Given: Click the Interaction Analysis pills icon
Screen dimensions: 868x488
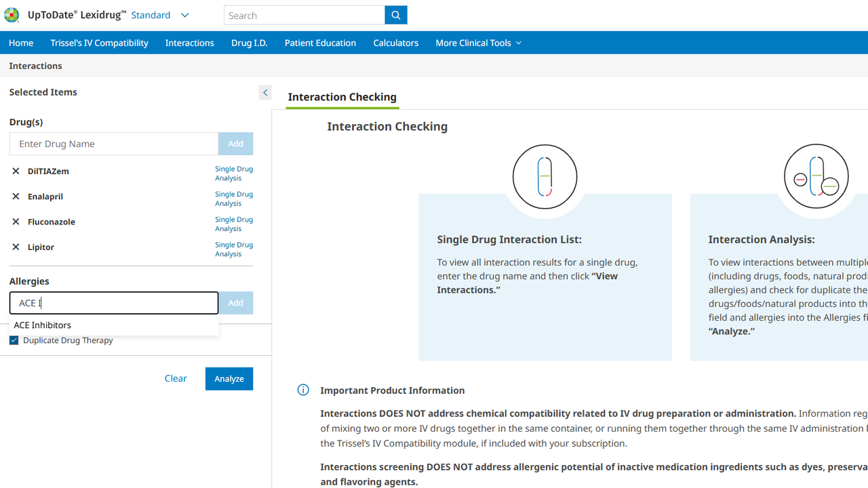Looking at the screenshot, I should pos(816,177).
